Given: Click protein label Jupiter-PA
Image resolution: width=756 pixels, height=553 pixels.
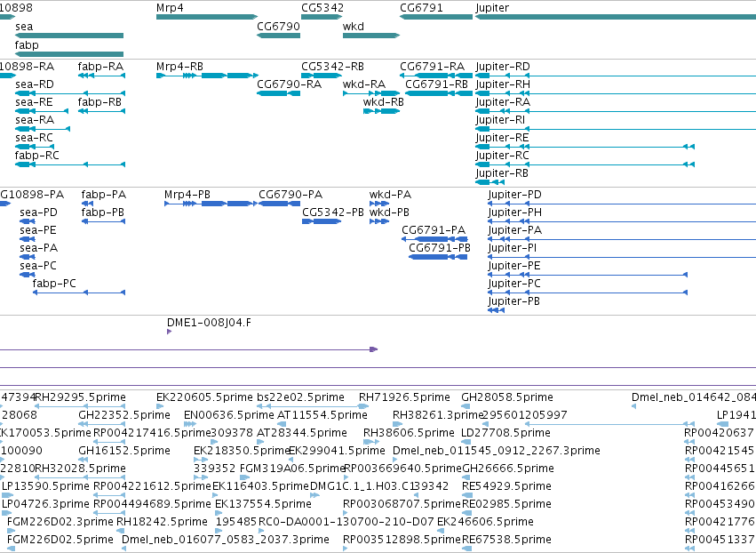Looking at the screenshot, I should coord(515,230).
